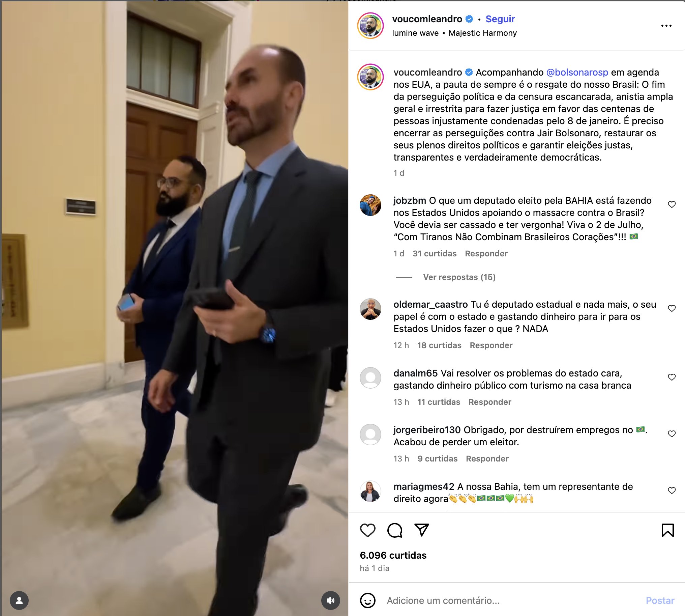
Task: Like the post with the heart icon
Action: point(368,530)
